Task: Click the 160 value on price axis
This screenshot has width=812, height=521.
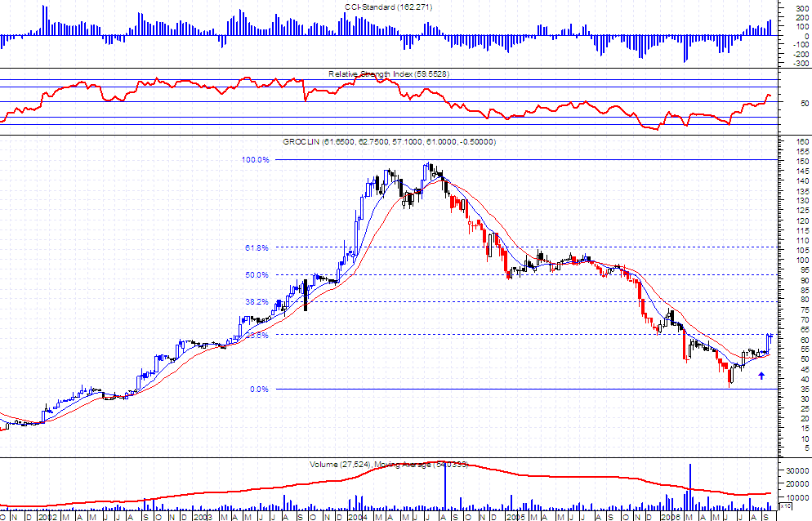Action: (803, 141)
